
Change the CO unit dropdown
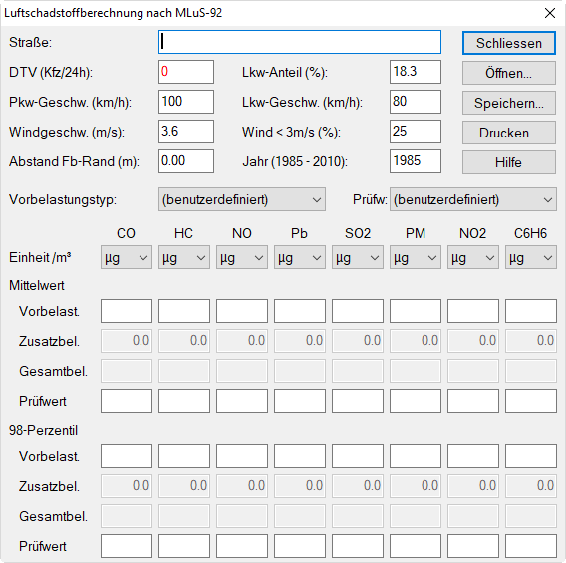click(x=126, y=257)
